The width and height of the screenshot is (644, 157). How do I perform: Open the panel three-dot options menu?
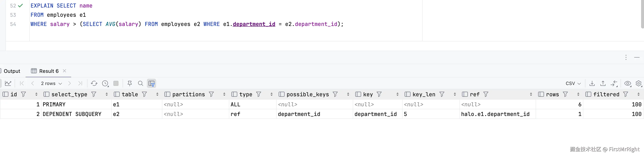coord(626,58)
